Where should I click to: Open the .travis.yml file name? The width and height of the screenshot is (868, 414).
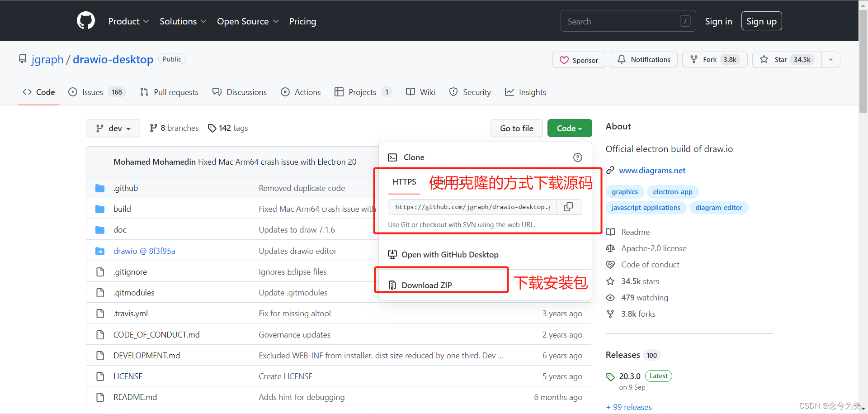tap(131, 314)
